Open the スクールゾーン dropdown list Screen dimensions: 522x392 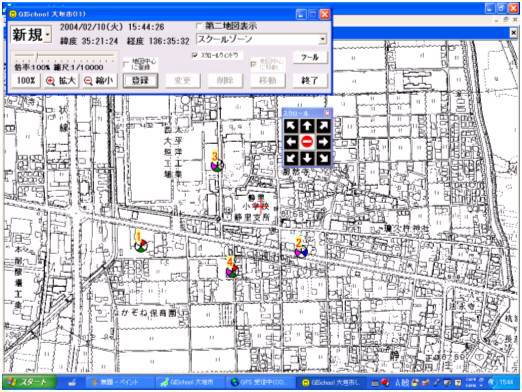tap(322, 39)
